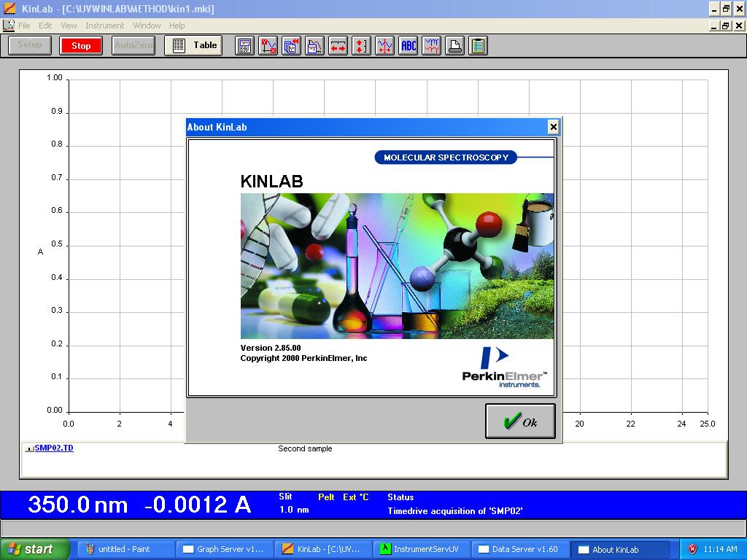Image resolution: width=747 pixels, height=560 pixels.
Task: Click the Print icon on the toolbar
Action: tap(454, 45)
